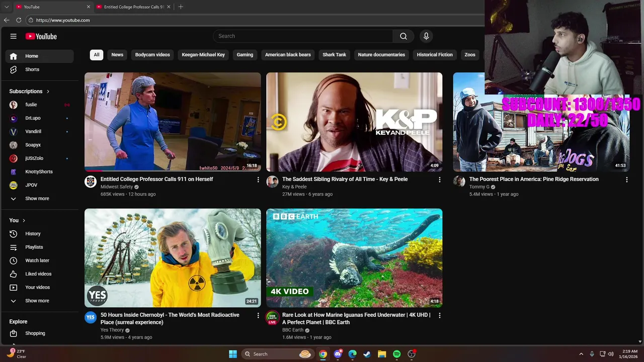Open Shorts in the sidebar

pos(39,69)
